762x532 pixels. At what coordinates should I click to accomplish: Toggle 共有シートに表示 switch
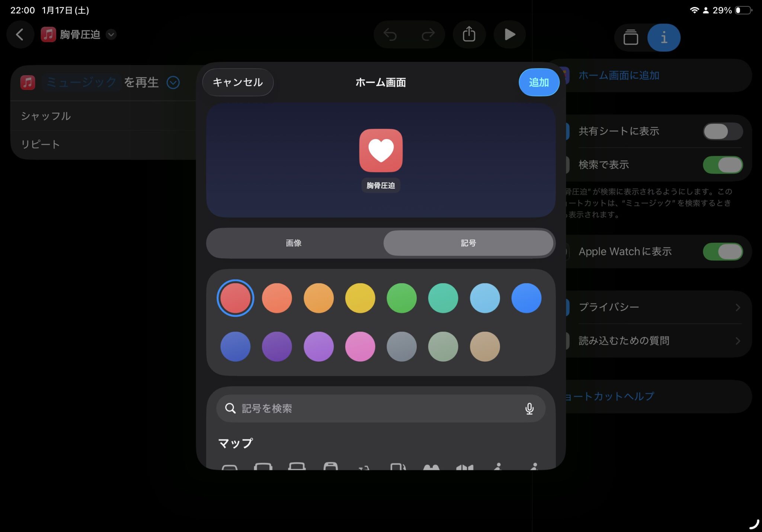pyautogui.click(x=723, y=131)
